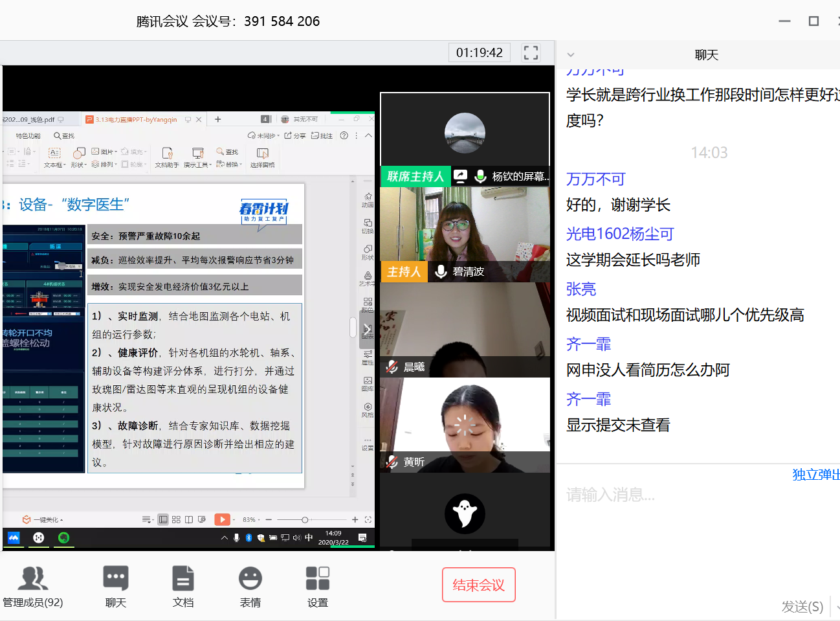
Task: Open the 文档 documents icon
Action: [x=183, y=585]
